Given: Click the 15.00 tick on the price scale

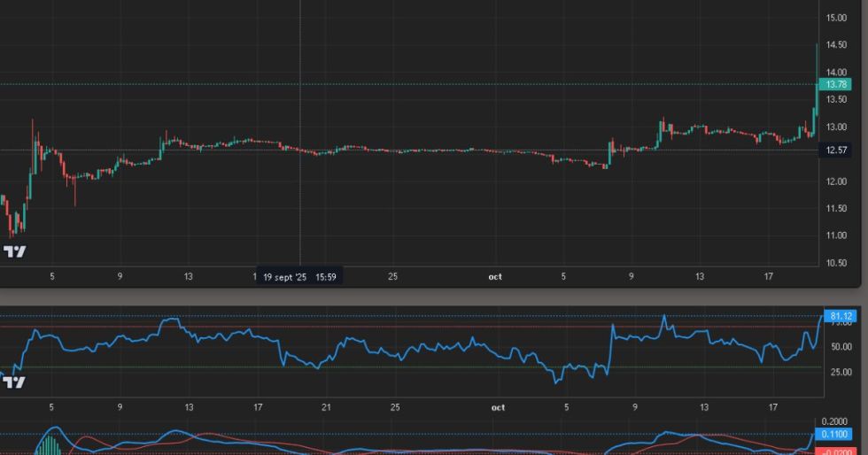Looking at the screenshot, I should coord(836,18).
